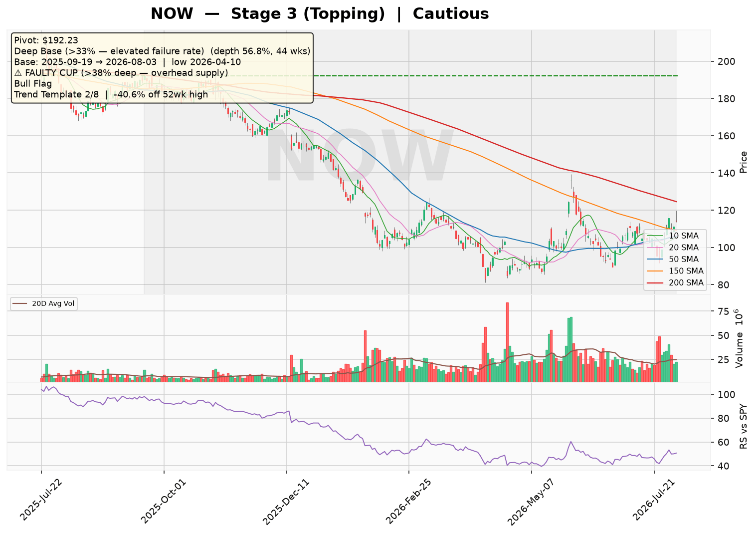Select the "Bull Flag" pattern label
Screen dimensions: 756x535
(x=33, y=84)
